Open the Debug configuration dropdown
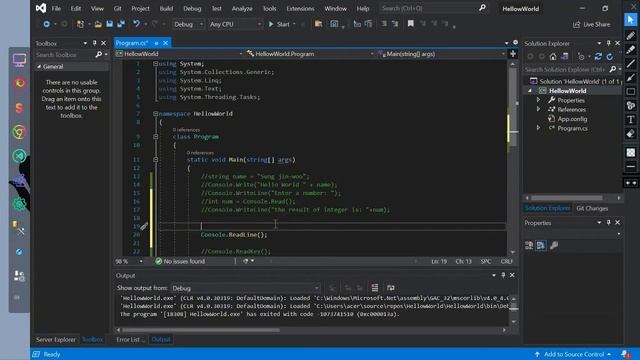 click(x=188, y=24)
